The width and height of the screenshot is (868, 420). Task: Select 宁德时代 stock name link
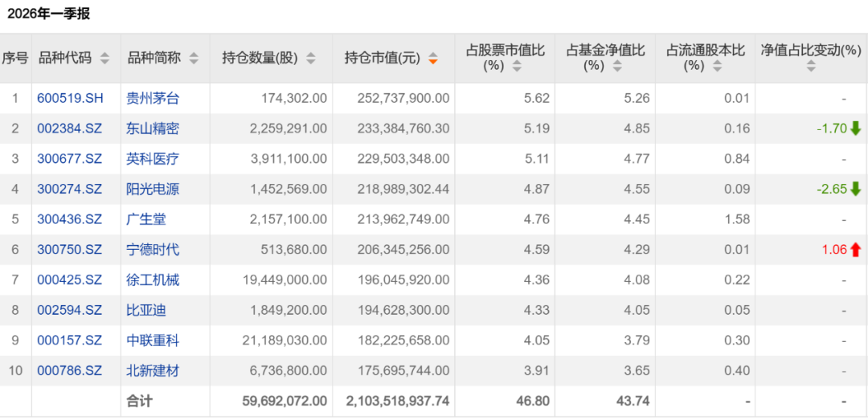click(153, 250)
